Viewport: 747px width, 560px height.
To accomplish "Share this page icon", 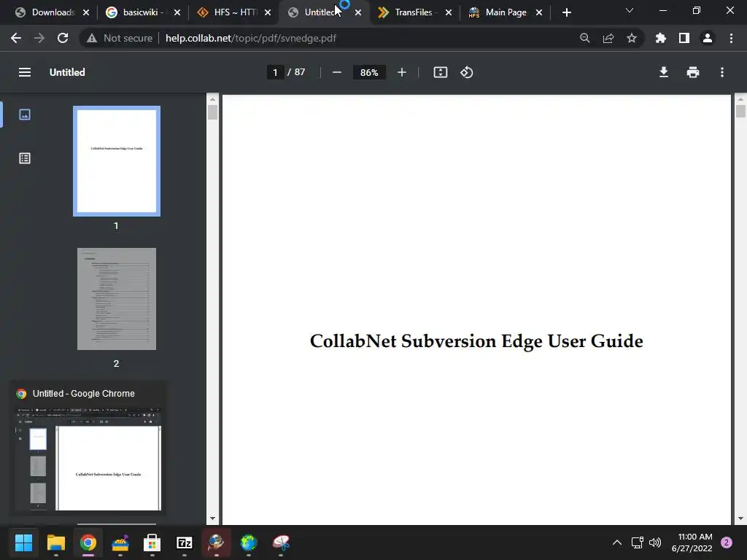I will [608, 38].
